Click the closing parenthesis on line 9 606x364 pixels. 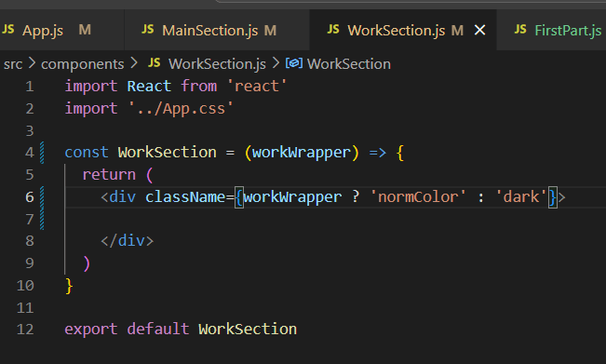pyautogui.click(x=87, y=263)
